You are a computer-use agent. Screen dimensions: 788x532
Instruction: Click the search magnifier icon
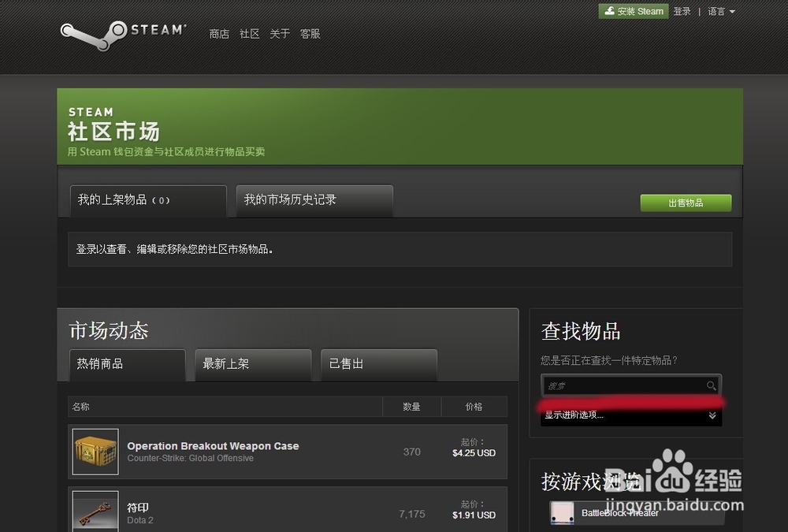711,385
